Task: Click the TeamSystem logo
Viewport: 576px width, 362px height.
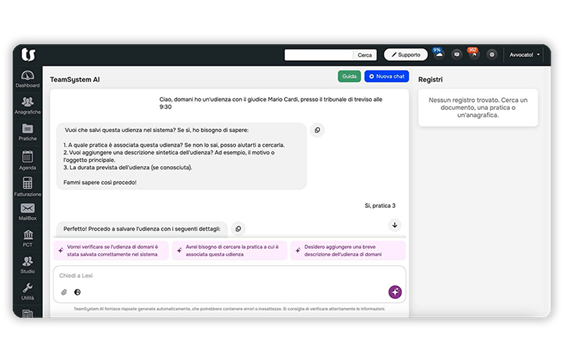Action: (28, 54)
